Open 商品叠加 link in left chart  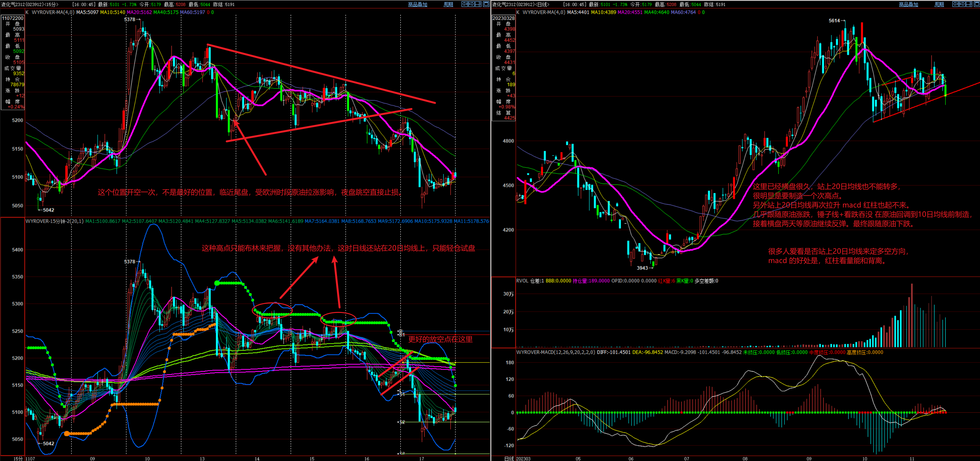417,4
